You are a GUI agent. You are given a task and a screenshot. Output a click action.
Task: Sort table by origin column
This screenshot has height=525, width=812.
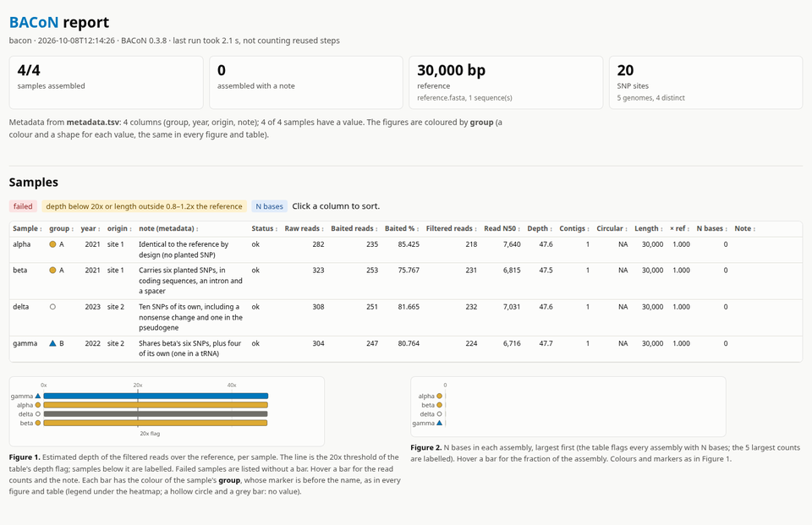pos(119,228)
